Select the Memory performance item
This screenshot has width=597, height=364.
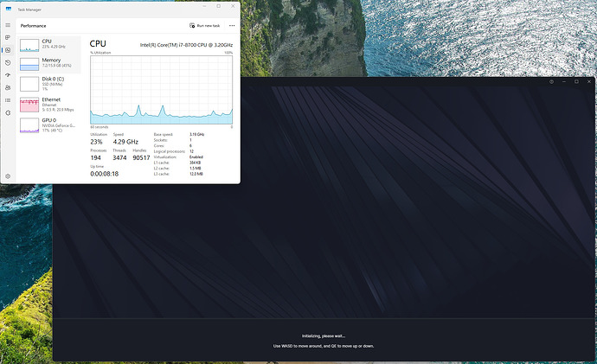(50, 63)
